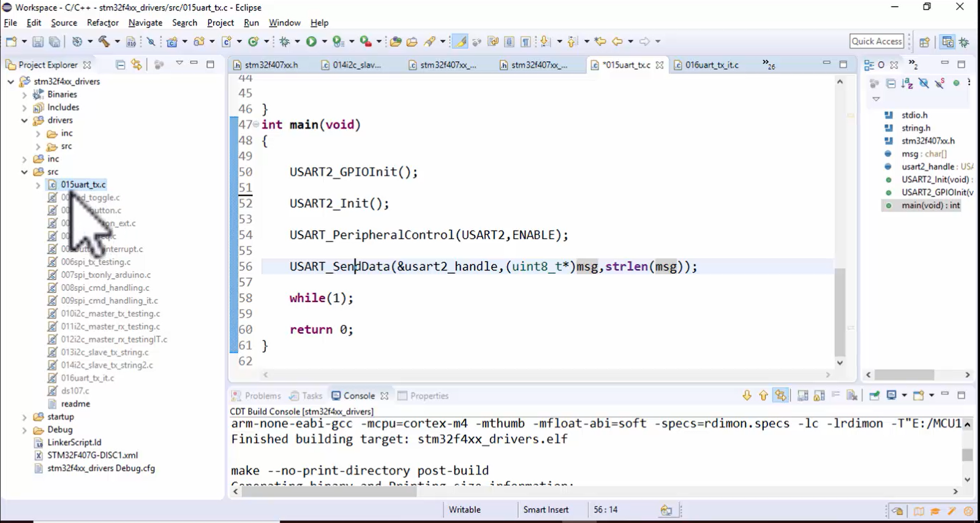Click console Next Error down arrow
Screen dimensions: 980x523
(747, 396)
